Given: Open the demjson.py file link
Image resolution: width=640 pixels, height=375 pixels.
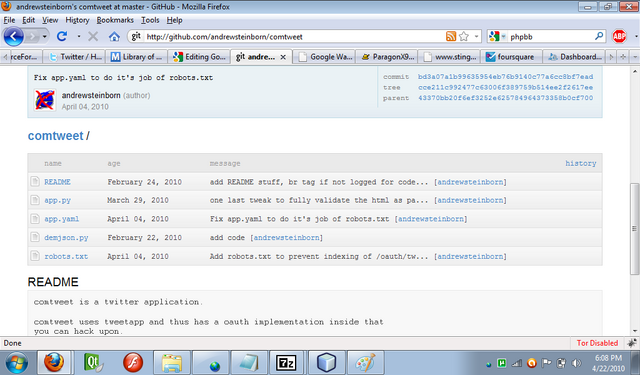Looking at the screenshot, I should click(x=66, y=238).
